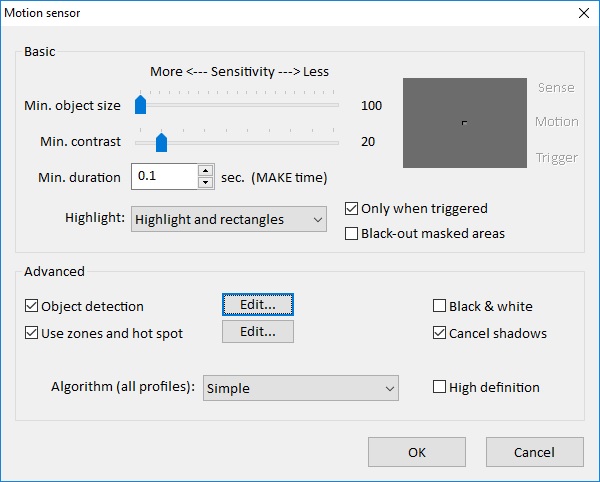This screenshot has height=482, width=600.
Task: Close the Motion sensor dialog
Action: click(x=584, y=13)
